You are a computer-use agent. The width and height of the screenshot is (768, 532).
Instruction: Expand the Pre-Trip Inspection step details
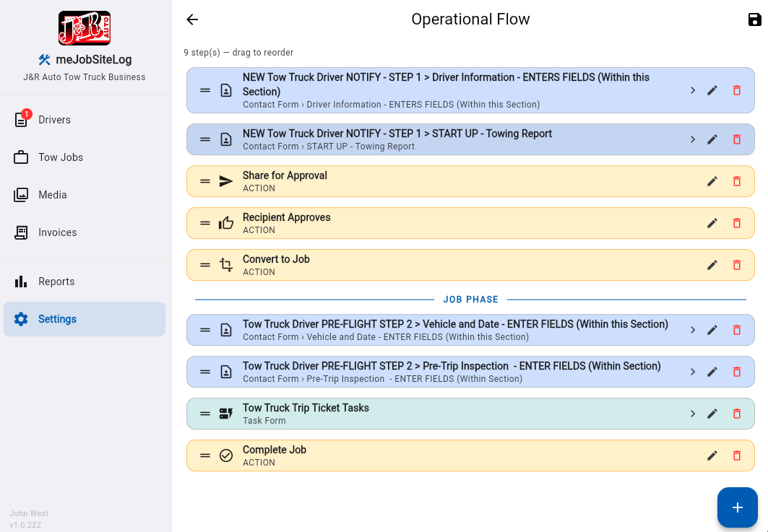coord(692,371)
